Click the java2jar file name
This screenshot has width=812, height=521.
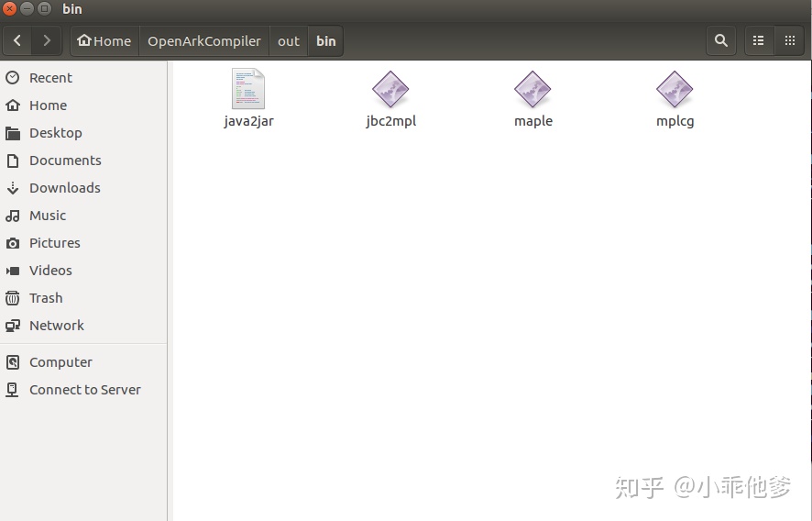click(x=248, y=121)
